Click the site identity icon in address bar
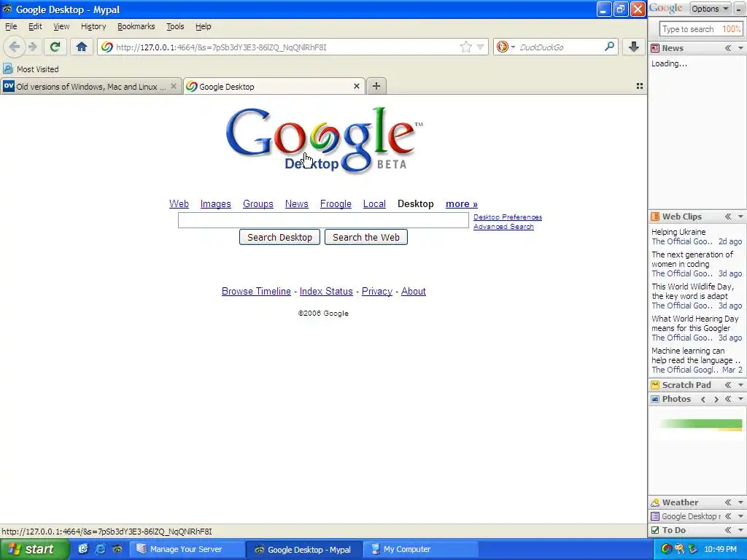 point(107,47)
